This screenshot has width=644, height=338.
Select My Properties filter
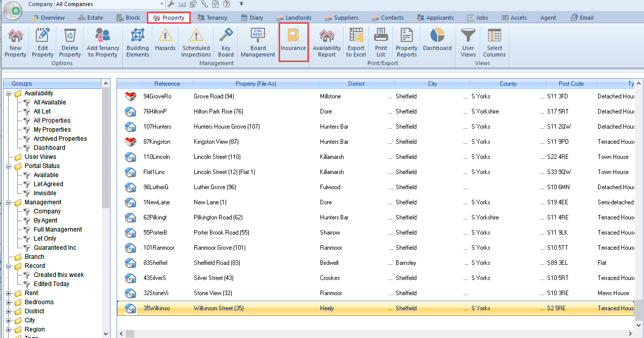click(x=52, y=130)
